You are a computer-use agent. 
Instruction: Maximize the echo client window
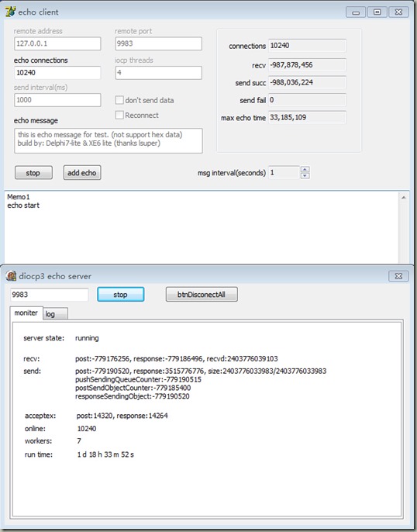point(377,12)
